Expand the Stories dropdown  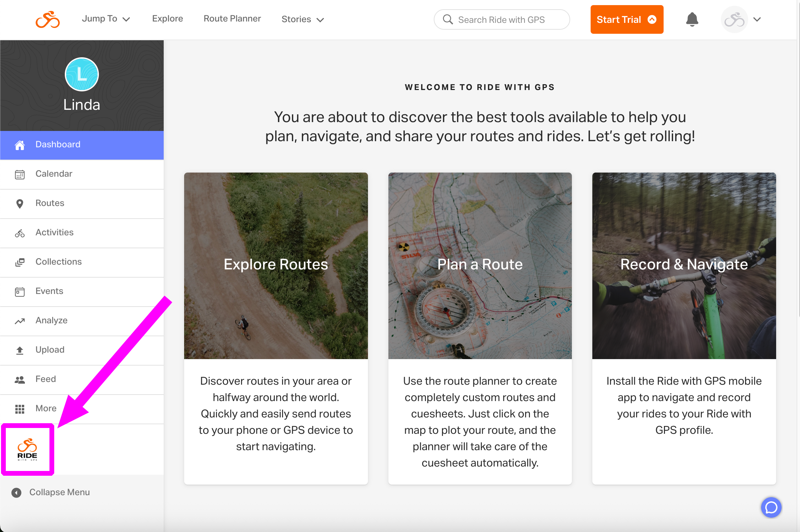click(302, 19)
